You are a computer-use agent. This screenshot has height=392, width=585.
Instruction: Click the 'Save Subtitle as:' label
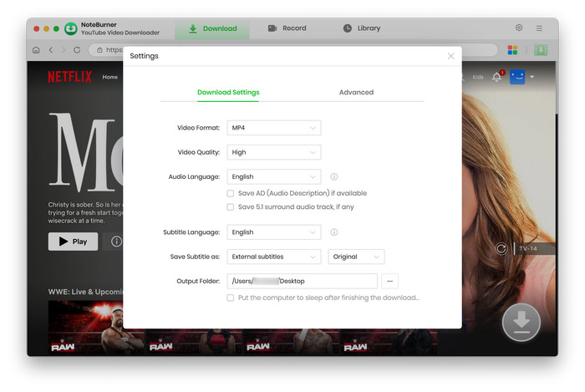coord(195,257)
